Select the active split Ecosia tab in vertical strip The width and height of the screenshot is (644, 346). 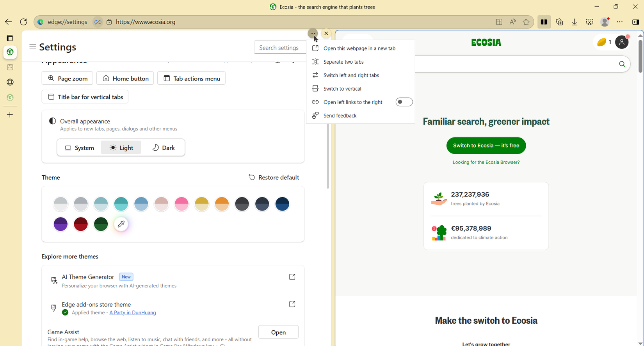pos(10,52)
